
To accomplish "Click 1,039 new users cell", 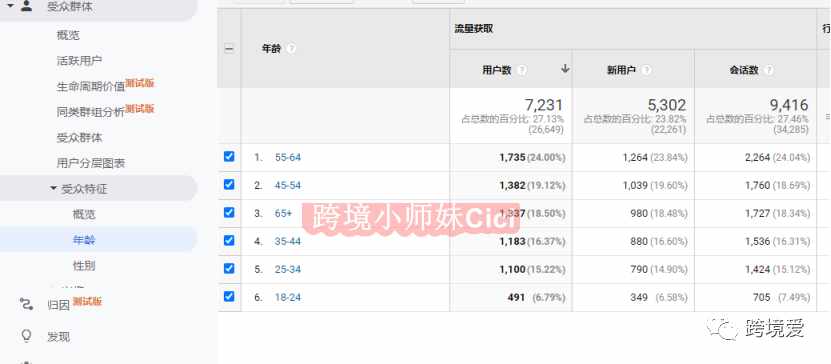I will [x=635, y=185].
